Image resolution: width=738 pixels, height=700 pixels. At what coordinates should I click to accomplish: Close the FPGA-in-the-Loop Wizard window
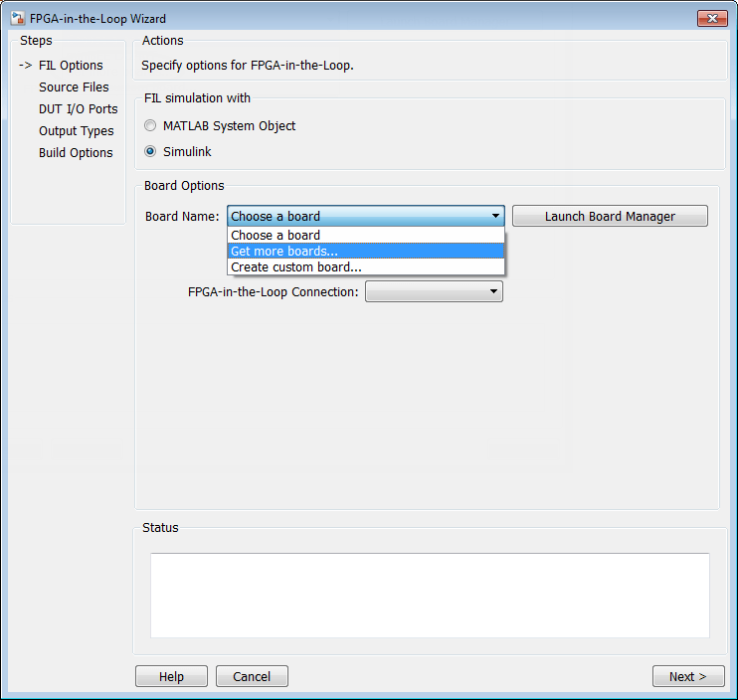click(x=712, y=18)
